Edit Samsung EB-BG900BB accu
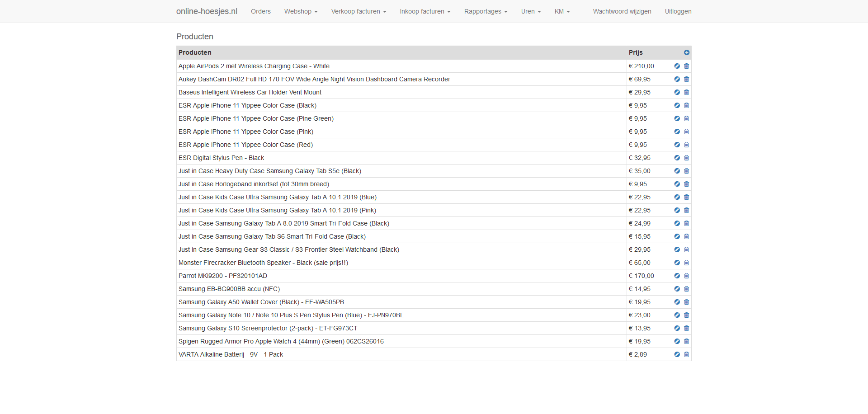 coord(677,289)
